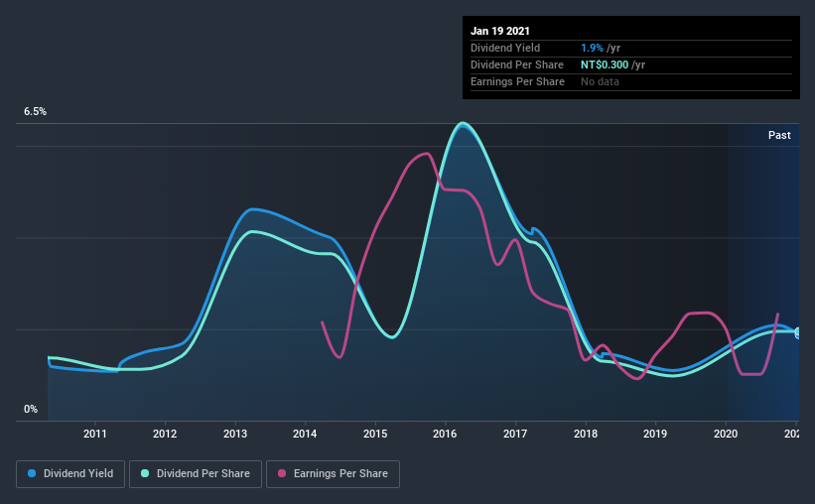Viewport: 815px width, 504px height.
Task: Click the 2012 x-axis label
Action: [165, 434]
